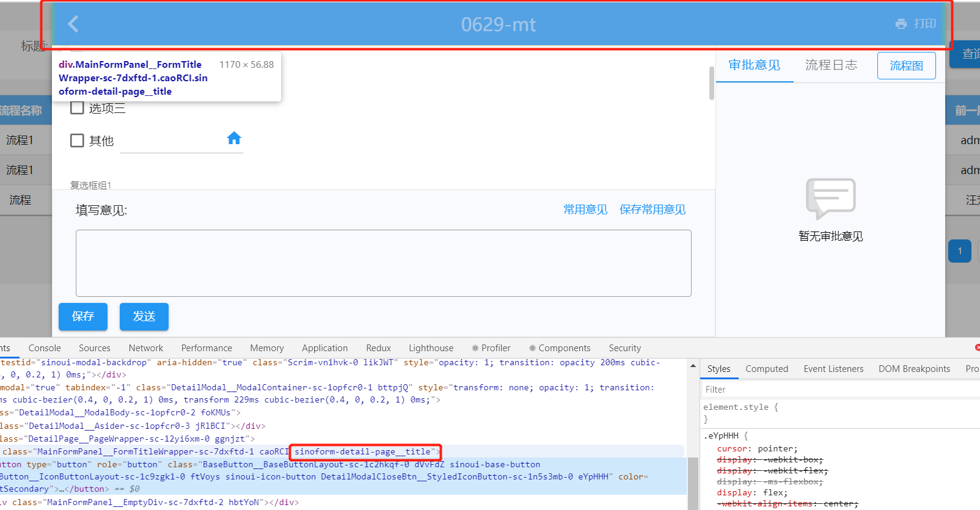980x510 pixels.
Task: Open the Performance tab in DevTools
Action: pos(207,348)
